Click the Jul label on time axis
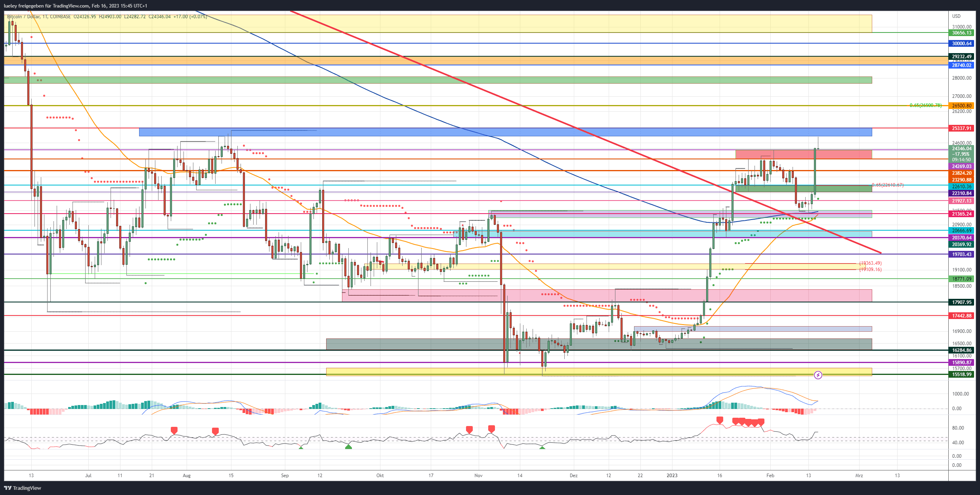The width and height of the screenshot is (980, 495). (88, 476)
